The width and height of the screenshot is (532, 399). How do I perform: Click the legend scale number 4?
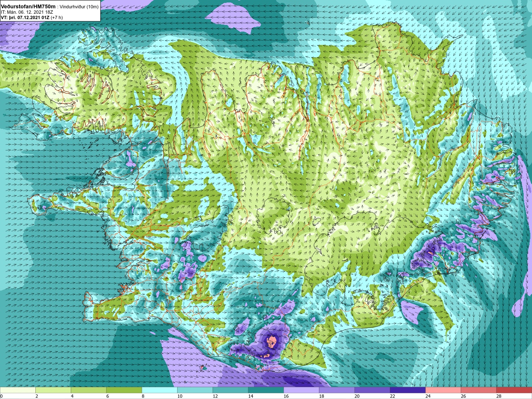click(x=72, y=396)
